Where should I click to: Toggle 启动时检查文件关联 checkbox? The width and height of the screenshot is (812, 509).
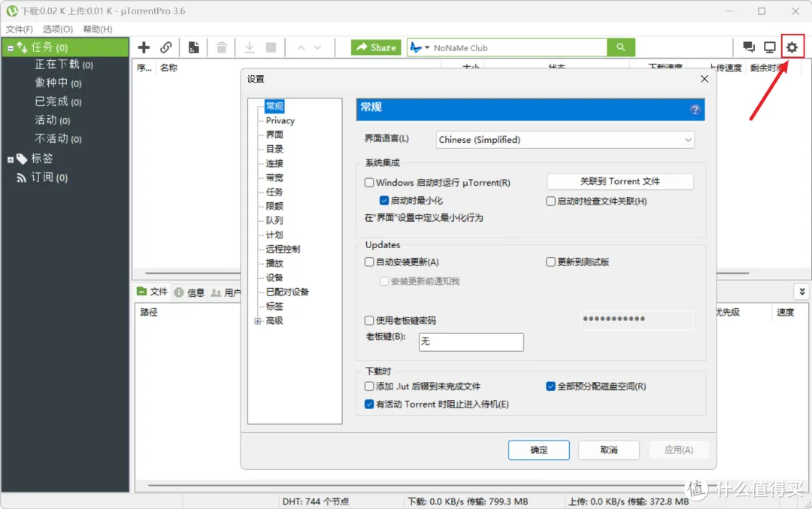pyautogui.click(x=550, y=201)
